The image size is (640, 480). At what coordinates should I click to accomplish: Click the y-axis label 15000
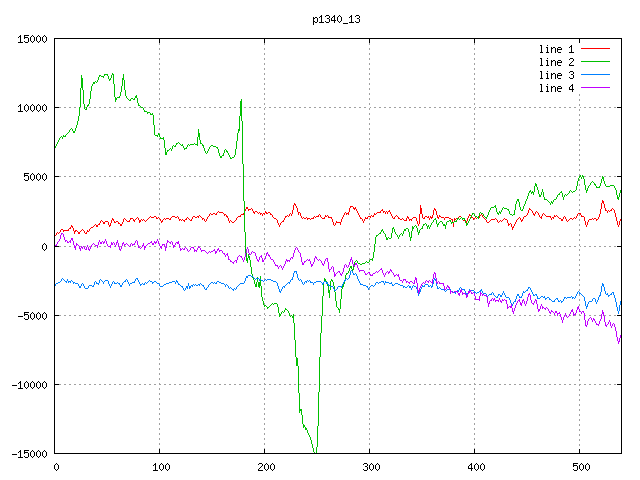(32, 39)
